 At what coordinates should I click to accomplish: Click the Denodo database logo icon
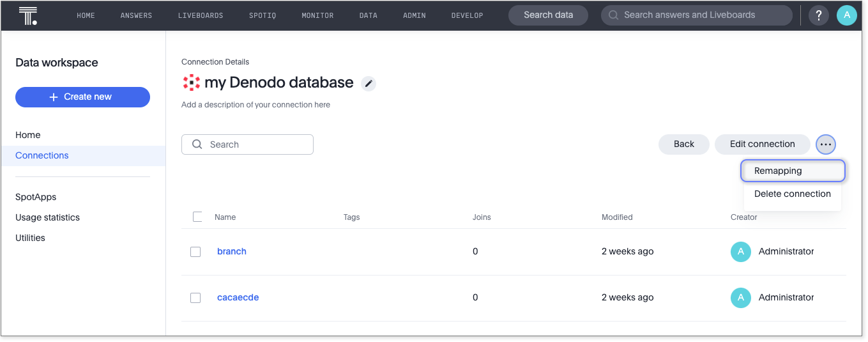coord(191,82)
